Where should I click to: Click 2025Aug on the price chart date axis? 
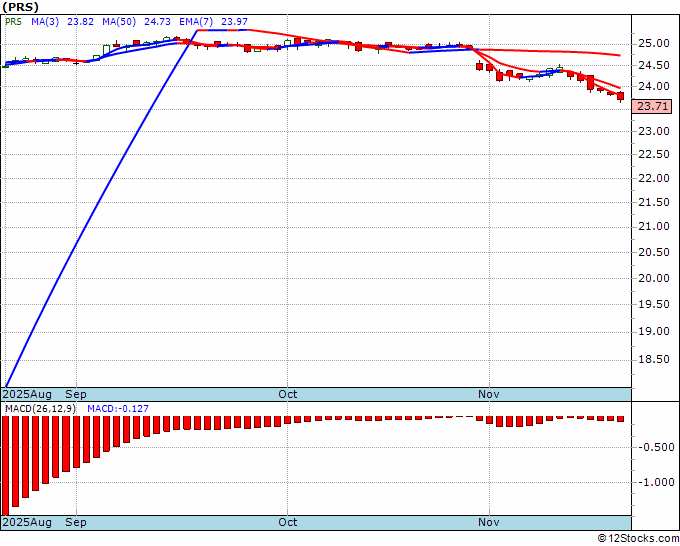[x=27, y=395]
